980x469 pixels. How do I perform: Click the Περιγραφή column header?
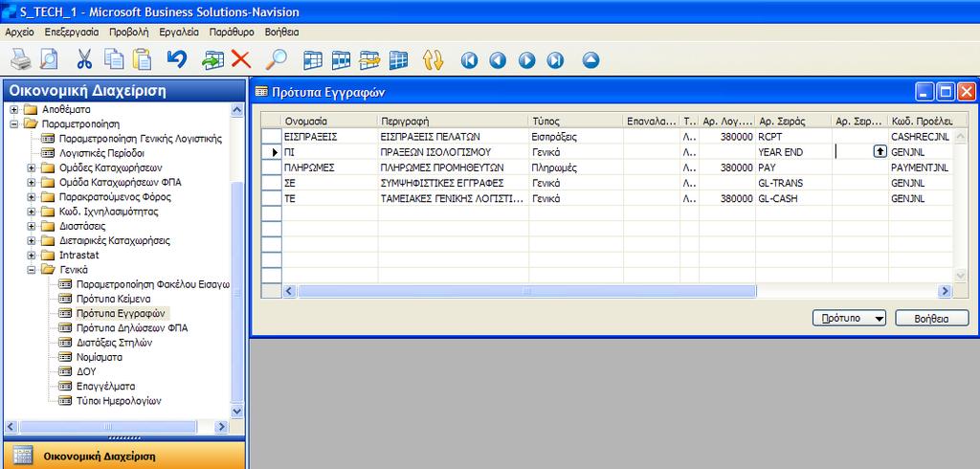coord(453,121)
